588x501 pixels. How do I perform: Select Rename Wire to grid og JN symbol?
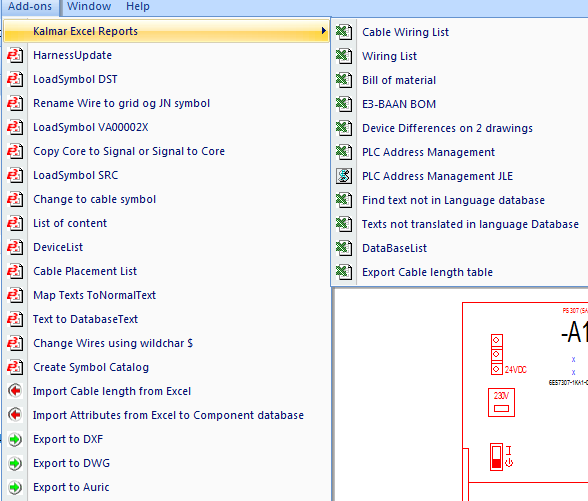[x=166, y=104]
